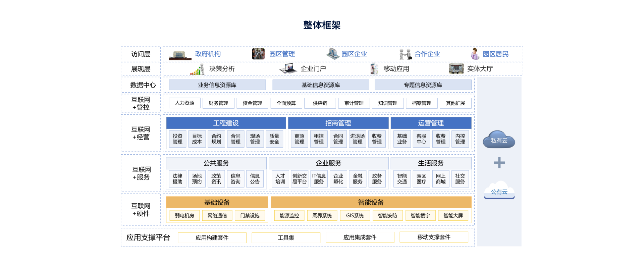Click the 实体大厅 hall icon
The image size is (644, 267).
(456, 69)
